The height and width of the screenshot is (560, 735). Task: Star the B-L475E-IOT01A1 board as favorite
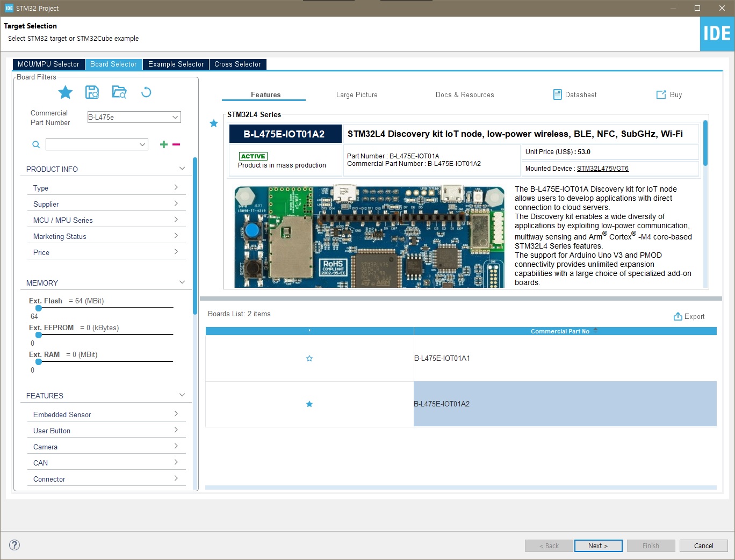point(309,359)
